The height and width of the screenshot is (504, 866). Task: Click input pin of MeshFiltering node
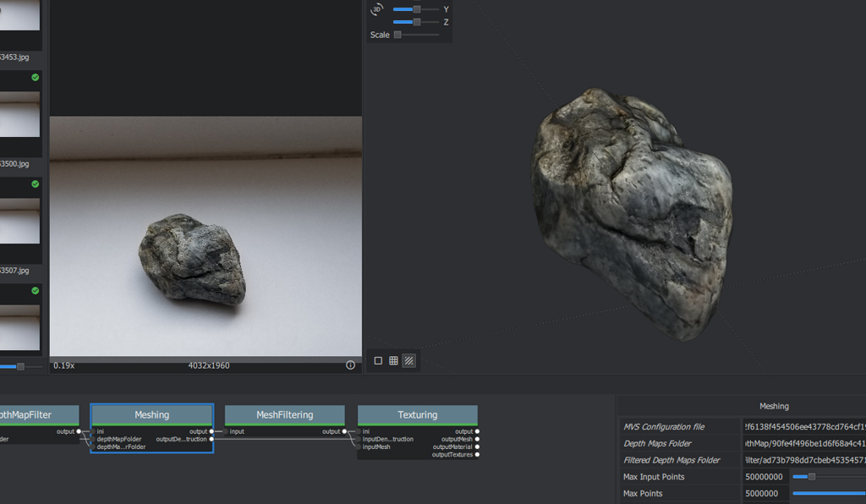point(227,431)
